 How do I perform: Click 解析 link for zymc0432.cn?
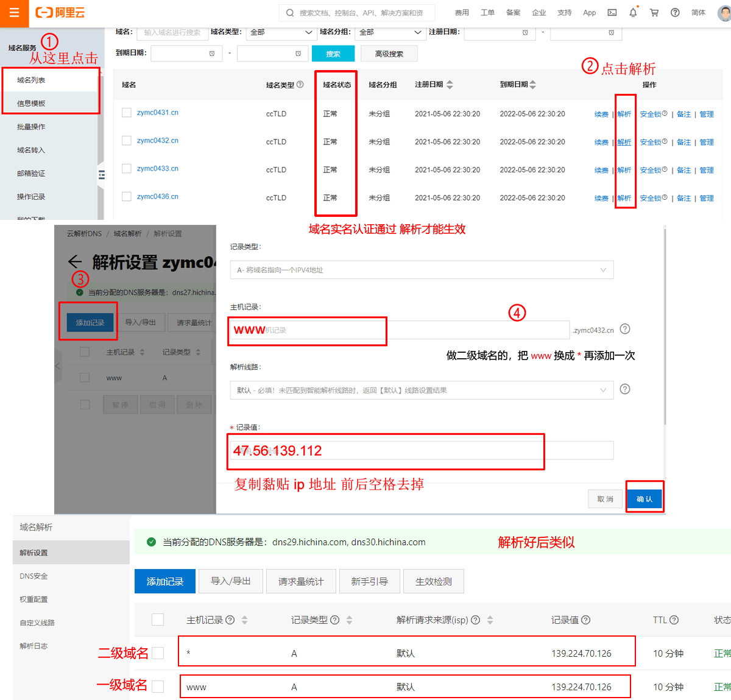tap(624, 142)
